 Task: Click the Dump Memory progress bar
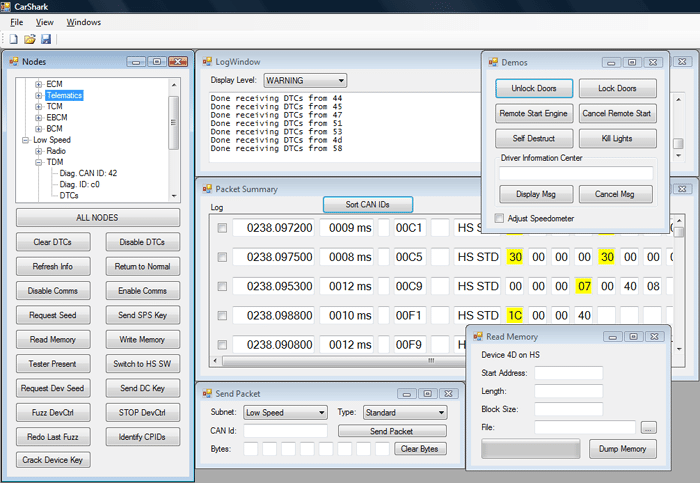point(530,449)
